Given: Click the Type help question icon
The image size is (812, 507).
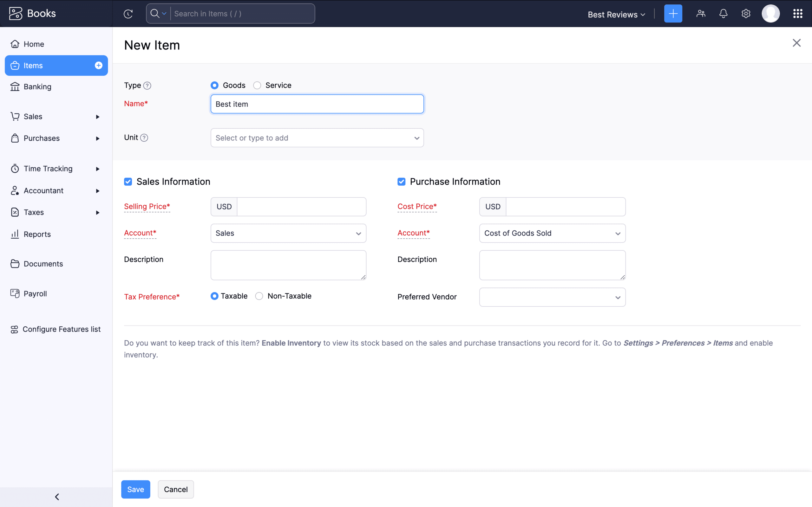Looking at the screenshot, I should [x=147, y=86].
